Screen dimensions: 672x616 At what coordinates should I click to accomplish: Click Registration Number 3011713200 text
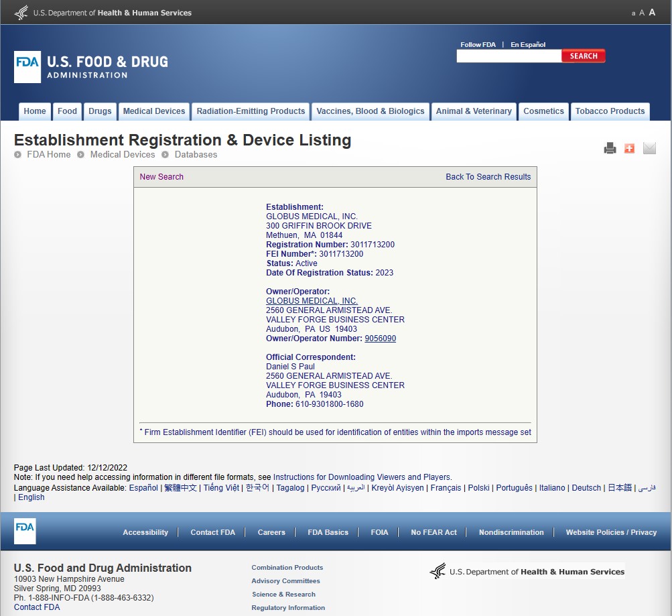coord(330,245)
